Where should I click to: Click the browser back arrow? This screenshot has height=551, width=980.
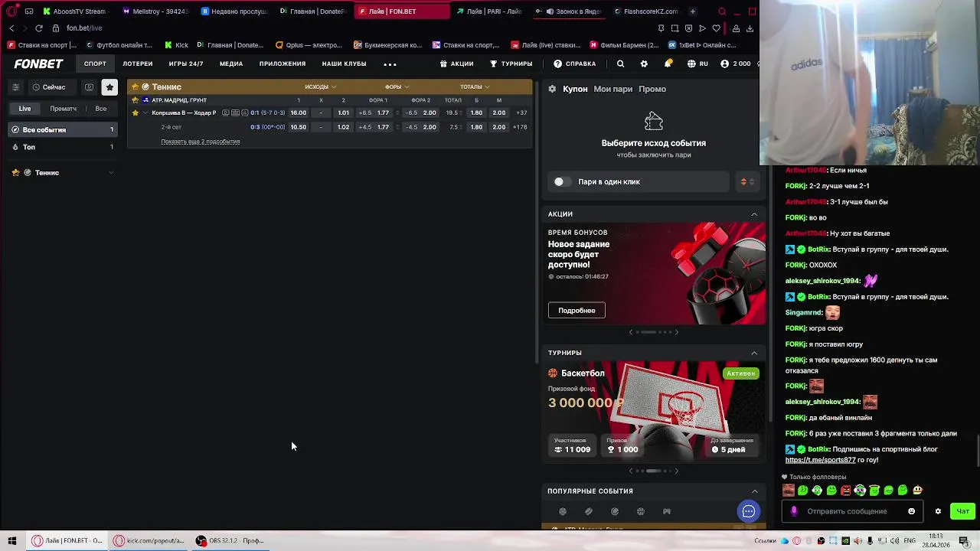11,28
